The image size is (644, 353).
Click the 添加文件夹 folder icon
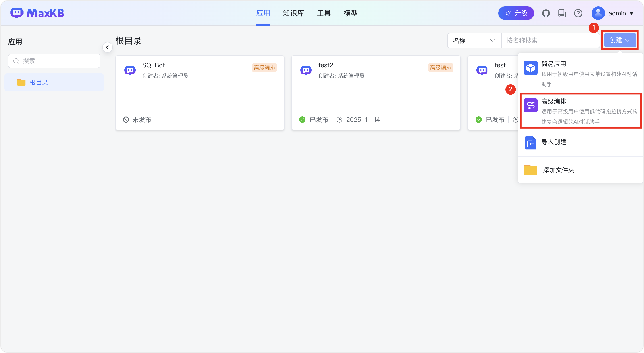coord(530,170)
